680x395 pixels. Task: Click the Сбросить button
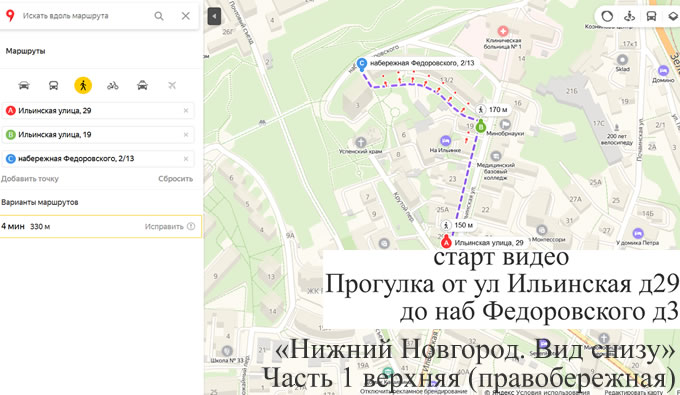coord(176,179)
